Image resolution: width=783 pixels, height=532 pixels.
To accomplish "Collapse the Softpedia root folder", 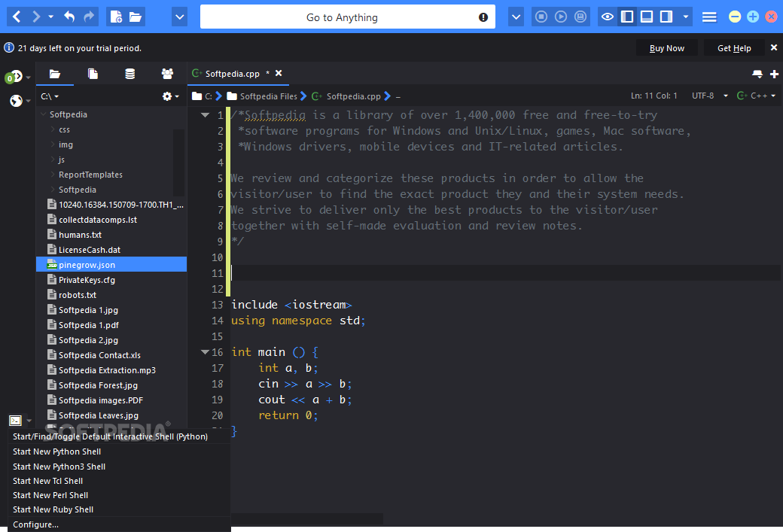I will (x=44, y=114).
